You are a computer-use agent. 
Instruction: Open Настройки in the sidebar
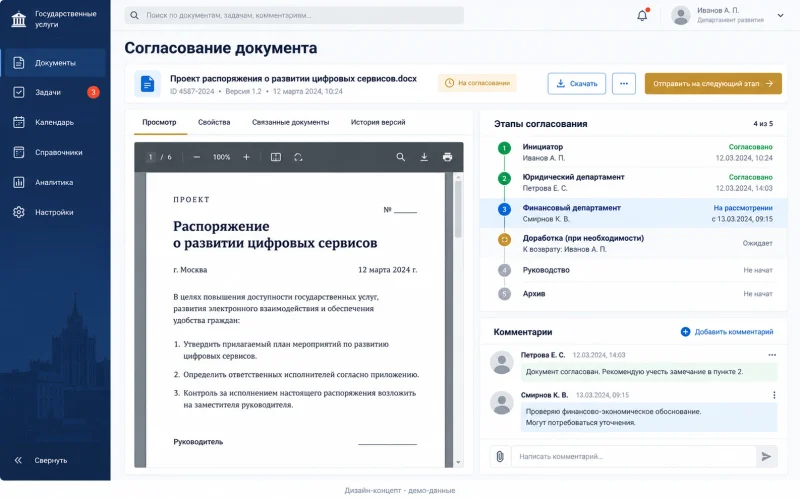[54, 212]
